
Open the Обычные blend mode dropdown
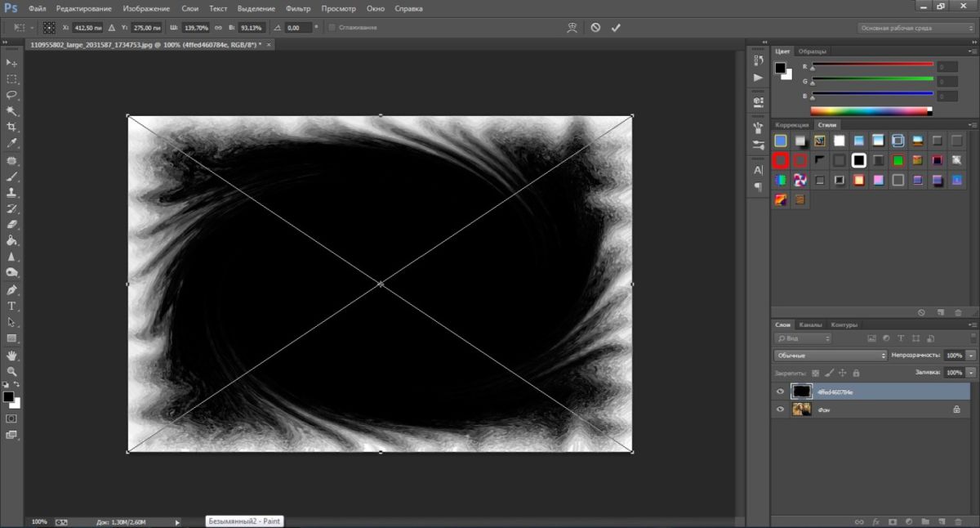click(x=830, y=356)
